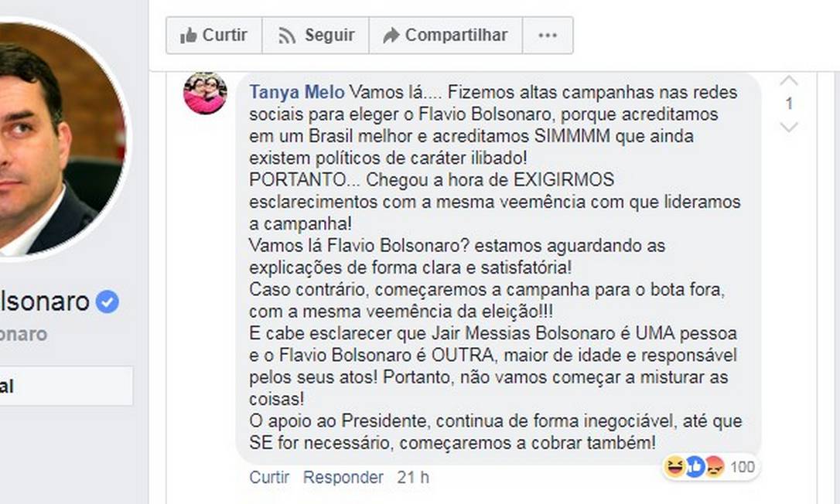View the 100 reactions count list

[742, 466]
